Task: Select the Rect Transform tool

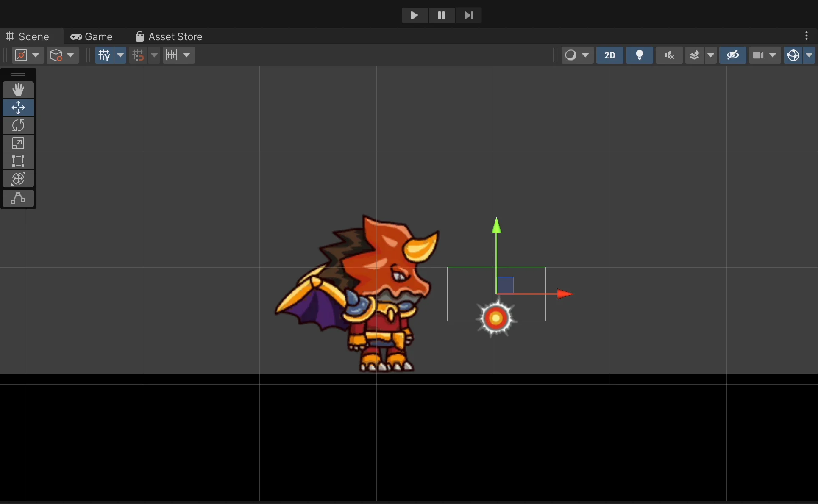Action: click(x=19, y=161)
